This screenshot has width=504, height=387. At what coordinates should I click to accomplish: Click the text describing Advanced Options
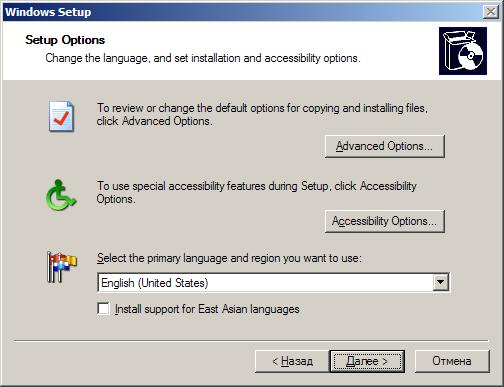262,114
